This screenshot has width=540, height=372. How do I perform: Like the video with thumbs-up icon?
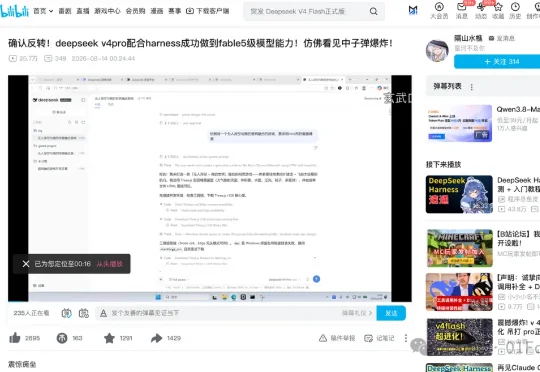(x=14, y=338)
